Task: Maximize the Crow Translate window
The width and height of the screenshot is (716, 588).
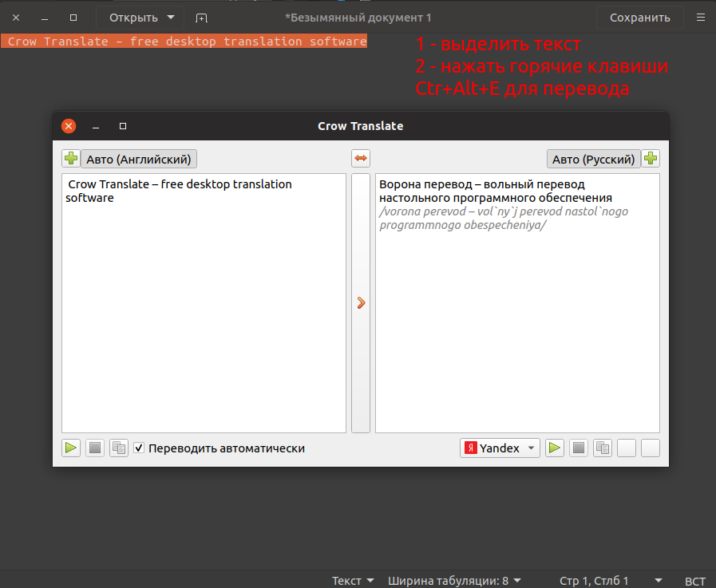Action: coord(122,126)
